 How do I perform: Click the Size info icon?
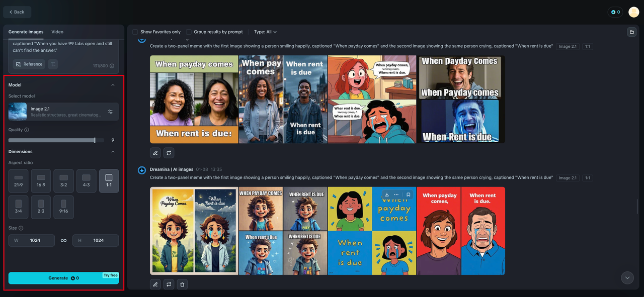pyautogui.click(x=21, y=228)
